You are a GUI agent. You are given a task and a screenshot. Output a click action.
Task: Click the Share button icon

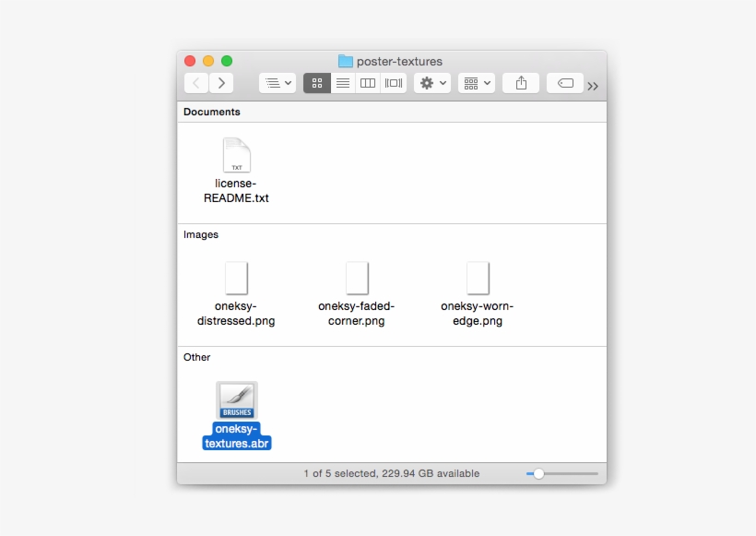point(521,83)
